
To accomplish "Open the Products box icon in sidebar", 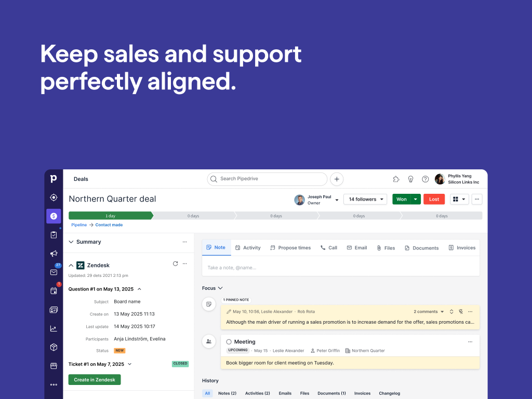I will [x=54, y=347].
